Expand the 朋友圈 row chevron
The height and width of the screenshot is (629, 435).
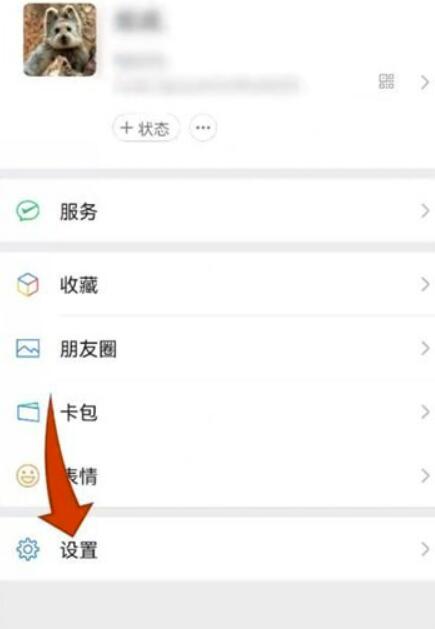click(425, 348)
